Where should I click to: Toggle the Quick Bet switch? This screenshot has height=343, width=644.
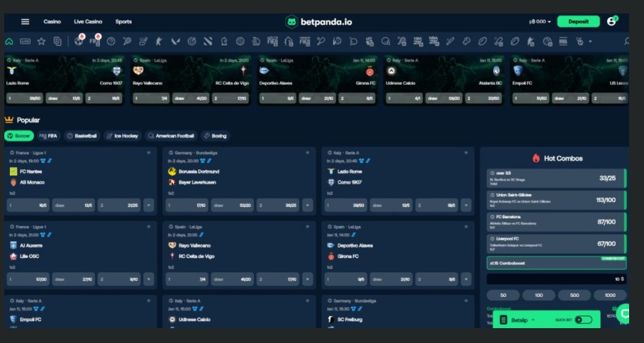[x=583, y=320]
